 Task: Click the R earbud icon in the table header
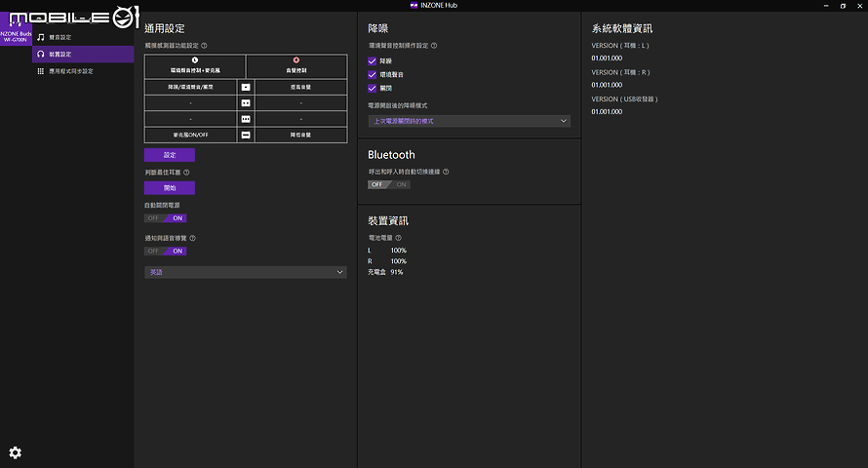coord(296,59)
